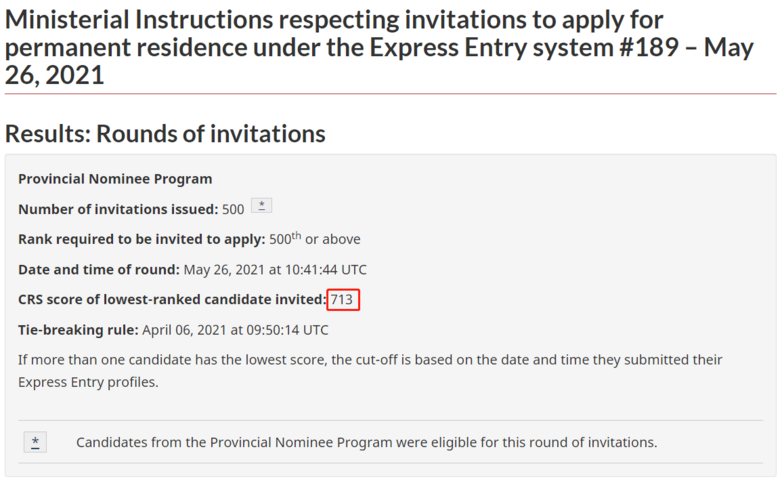Select the 500th or above rank value
The image size is (782, 481).
[315, 239]
